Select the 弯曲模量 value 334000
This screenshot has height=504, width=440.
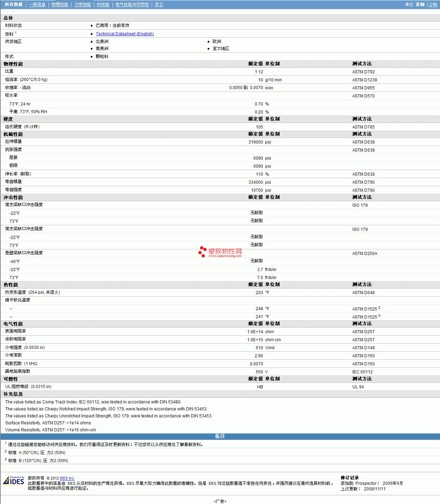[x=256, y=182]
